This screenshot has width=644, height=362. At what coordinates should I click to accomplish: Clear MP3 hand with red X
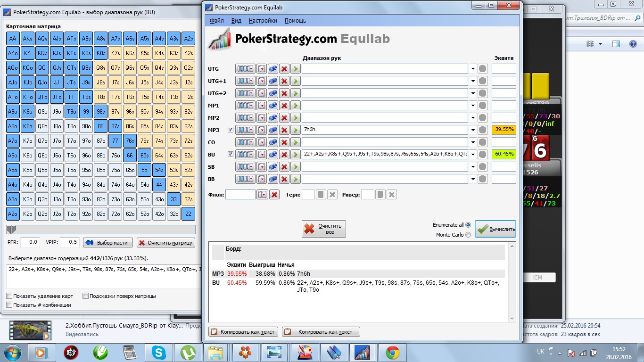284,130
